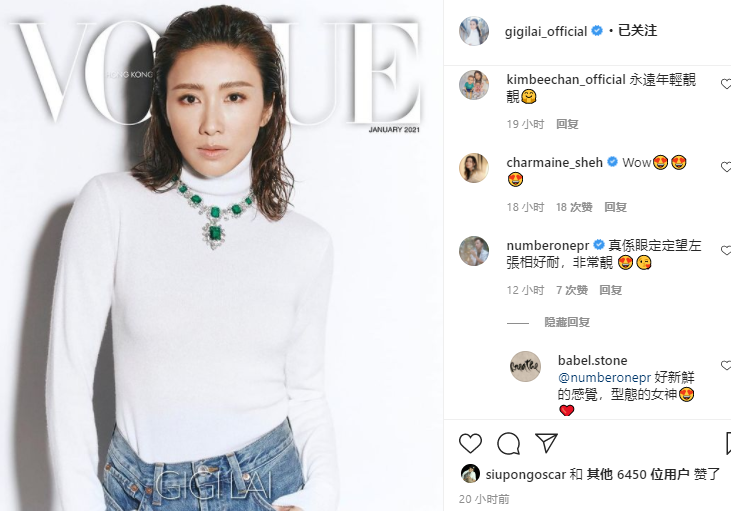Open charmaine_sheh's profile picture
Screen dimensions: 731x511
[474, 168]
